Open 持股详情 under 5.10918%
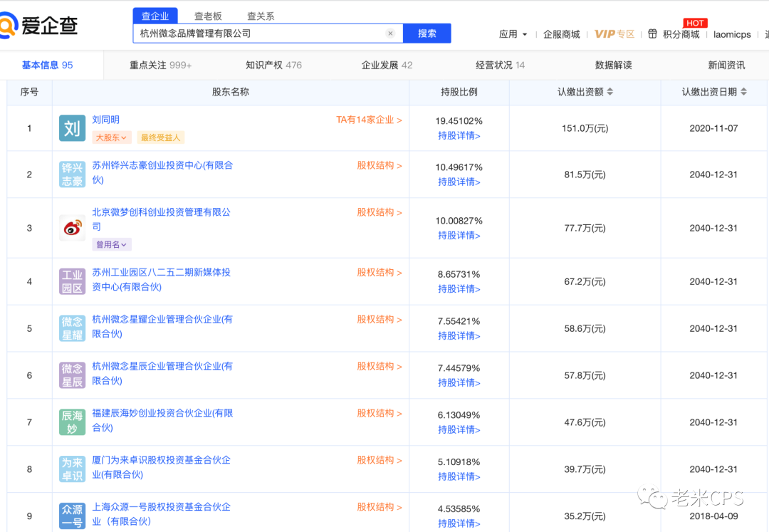The image size is (769, 532). 459,476
